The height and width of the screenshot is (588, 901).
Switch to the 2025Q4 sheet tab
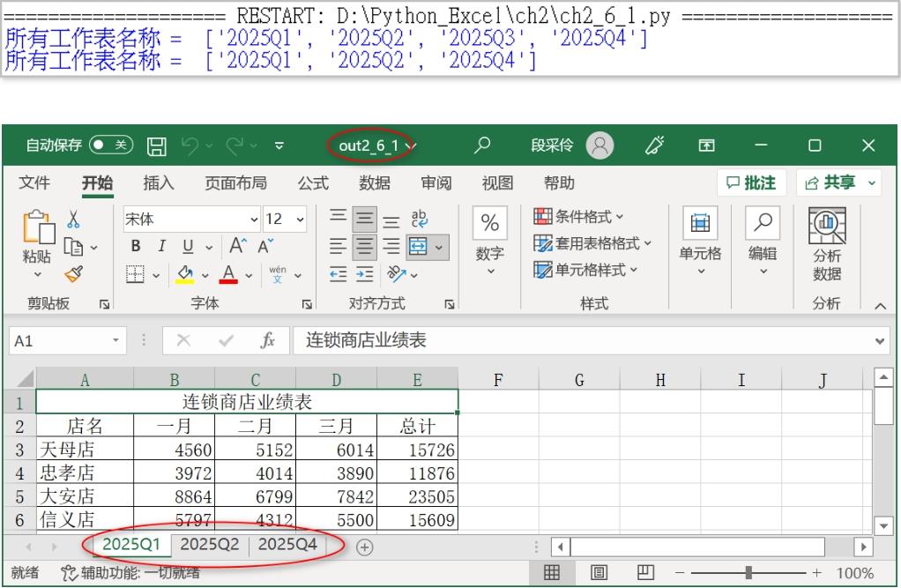287,545
